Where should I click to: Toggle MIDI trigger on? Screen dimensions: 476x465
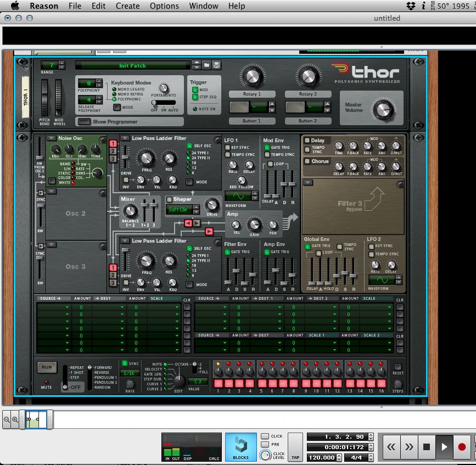point(195,90)
